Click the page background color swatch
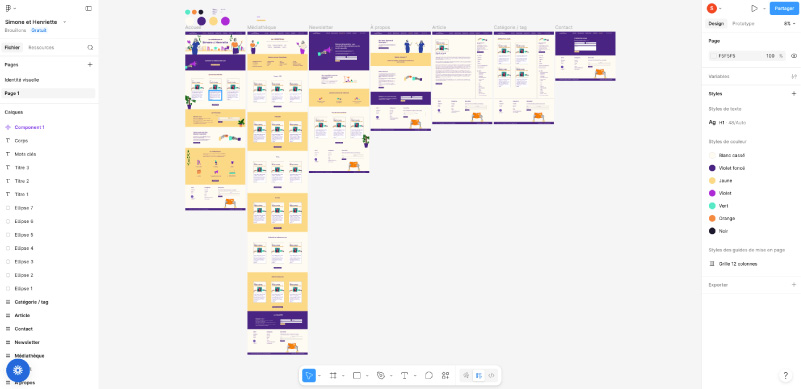The width and height of the screenshot is (801, 389). pos(713,56)
